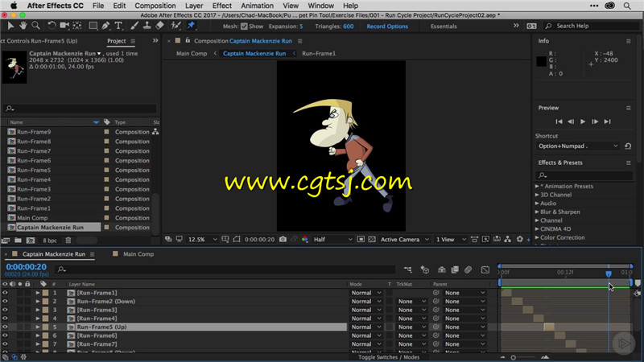Select the Essentials workspace
The image size is (644, 362).
[444, 27]
